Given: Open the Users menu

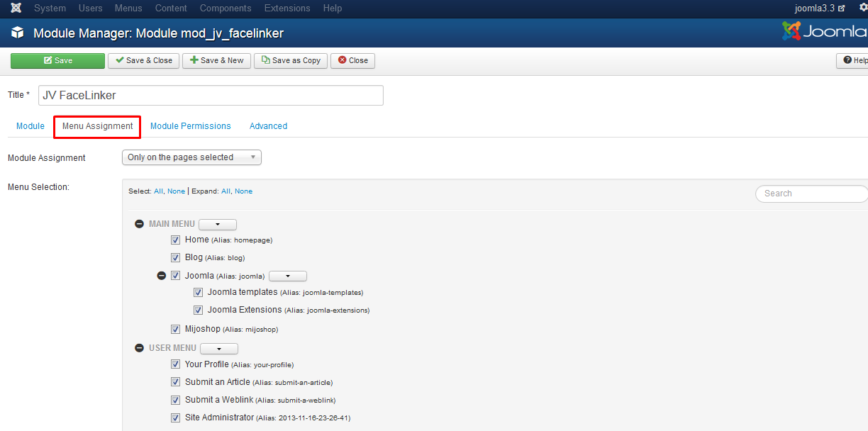Looking at the screenshot, I should (90, 9).
